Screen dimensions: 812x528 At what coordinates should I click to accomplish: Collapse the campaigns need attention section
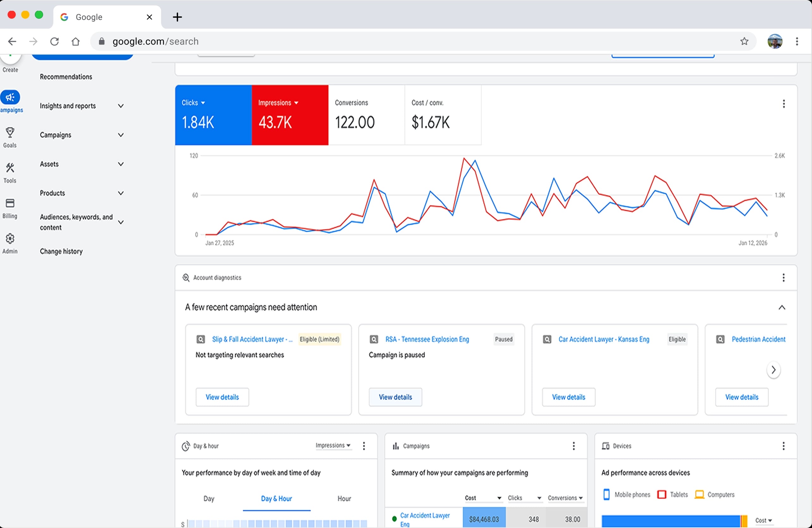782,308
